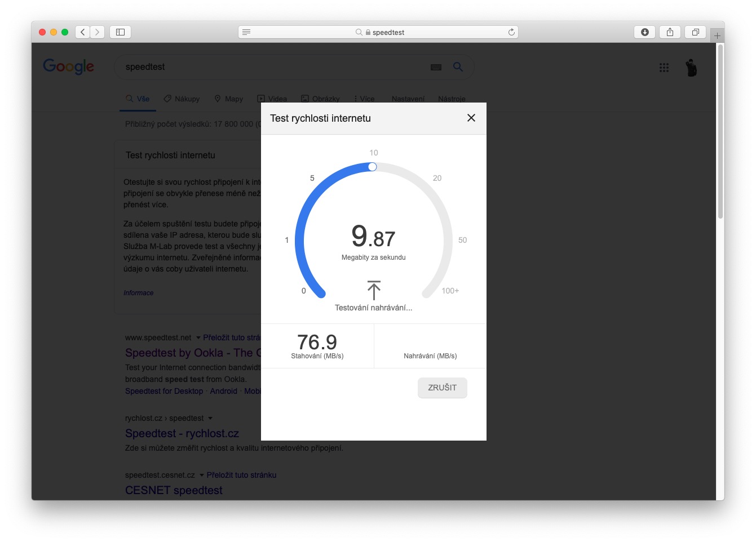The height and width of the screenshot is (542, 756).
Task: Toggle the Safari sidebar button
Action: pyautogui.click(x=120, y=32)
